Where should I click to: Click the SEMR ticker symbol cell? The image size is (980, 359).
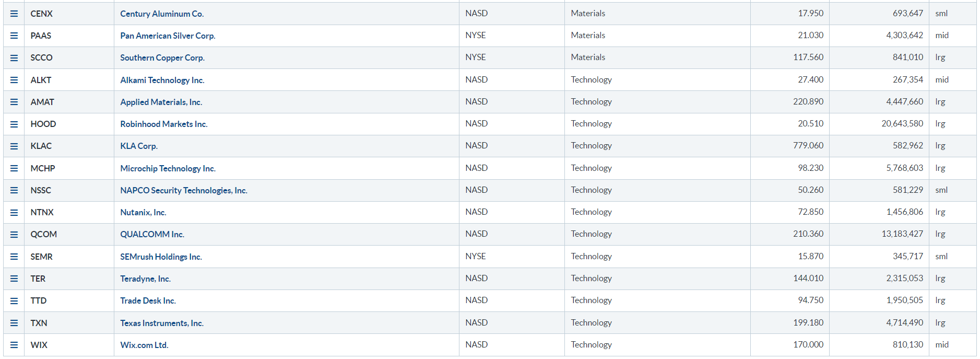pyautogui.click(x=42, y=257)
